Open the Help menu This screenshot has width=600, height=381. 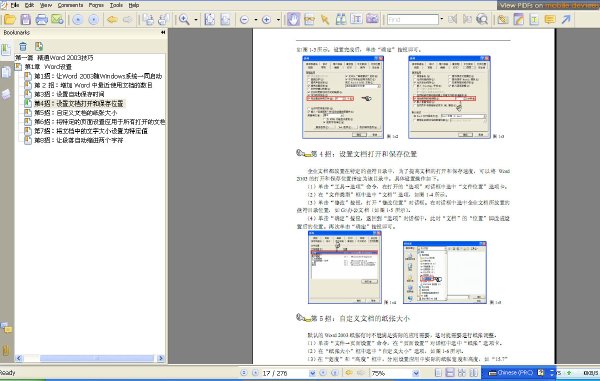coord(134,5)
